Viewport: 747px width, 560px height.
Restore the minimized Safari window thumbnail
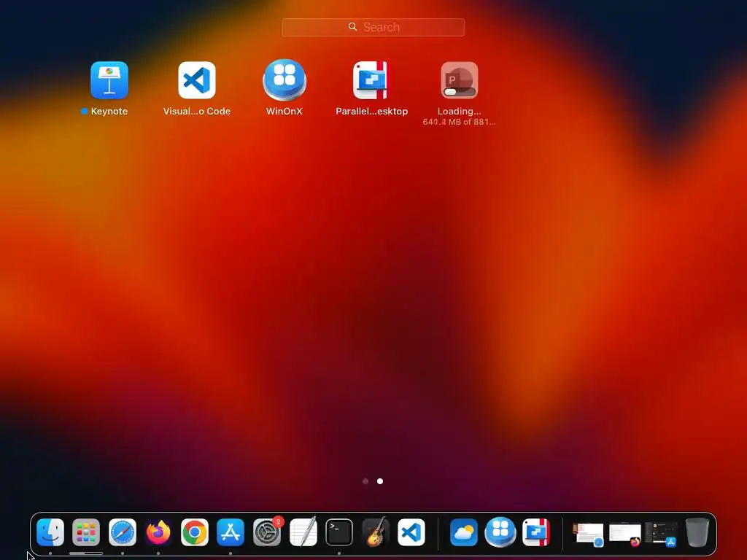589,534
